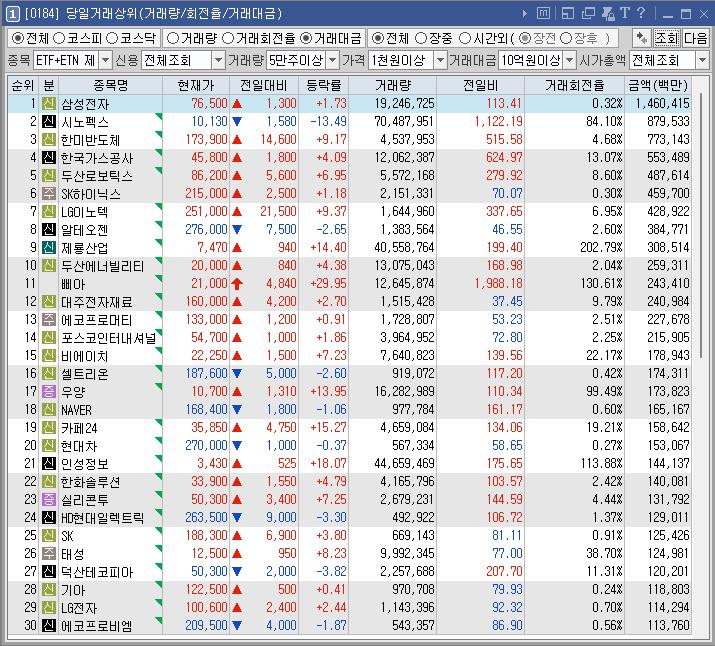Click the 조회 search button
This screenshot has width=715, height=646.
point(667,38)
